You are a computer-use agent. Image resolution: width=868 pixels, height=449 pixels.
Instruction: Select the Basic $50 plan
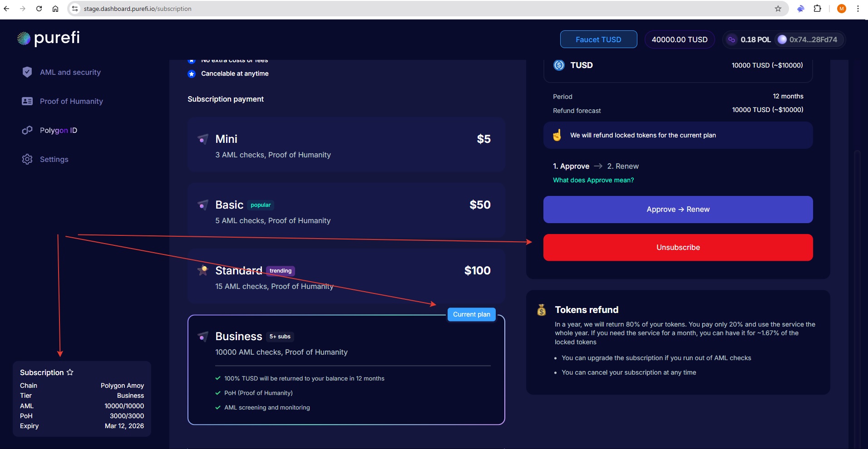[346, 210]
